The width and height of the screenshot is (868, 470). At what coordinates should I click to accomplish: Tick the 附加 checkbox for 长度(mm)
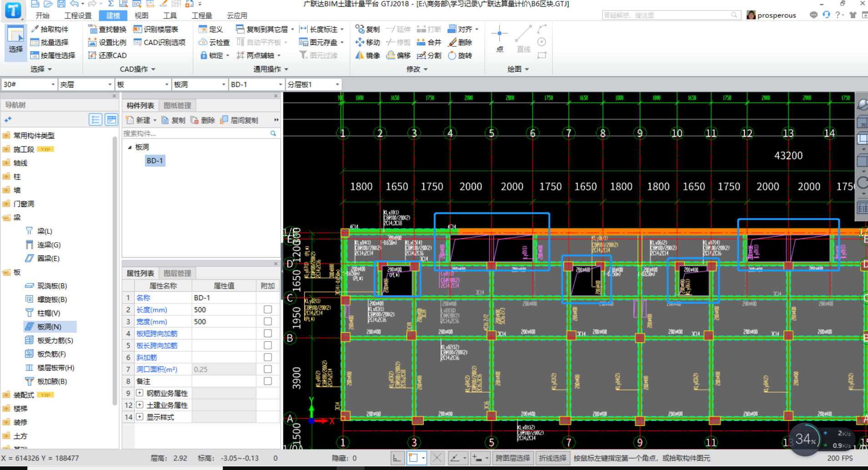point(268,309)
